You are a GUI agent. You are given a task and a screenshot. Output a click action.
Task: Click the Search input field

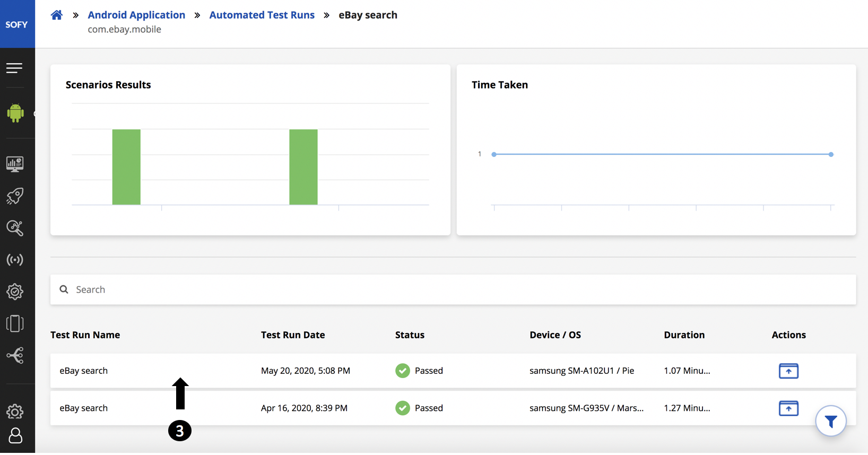[x=453, y=290]
